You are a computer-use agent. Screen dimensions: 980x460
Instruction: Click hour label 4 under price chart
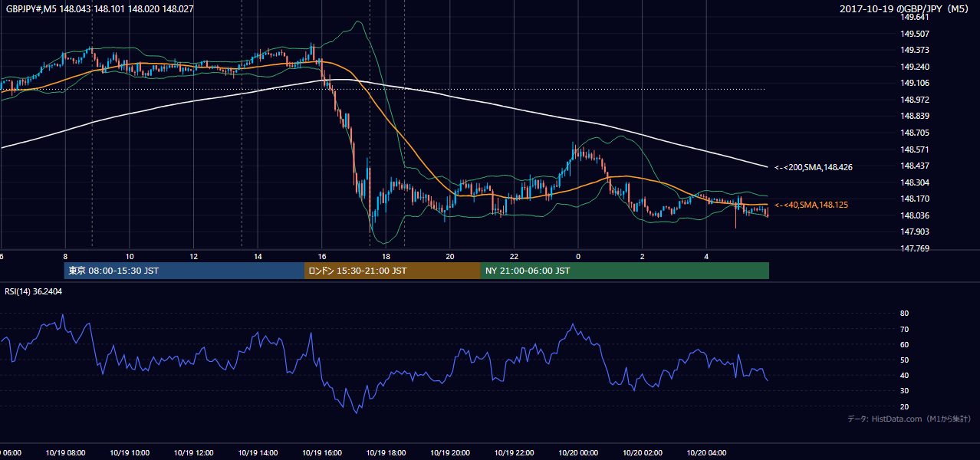click(706, 256)
